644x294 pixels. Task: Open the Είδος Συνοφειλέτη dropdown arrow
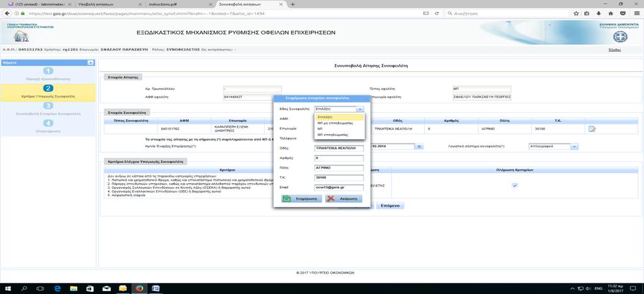click(360, 109)
